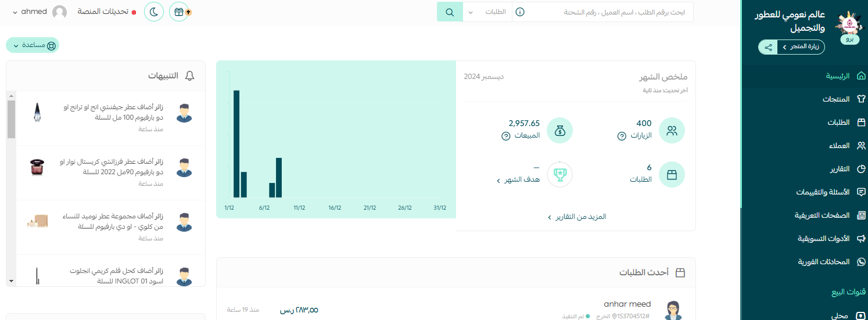Screen dimensions: 868x320
Task: Click the notifications scrollbar up arrow
Action: pos(11,95)
